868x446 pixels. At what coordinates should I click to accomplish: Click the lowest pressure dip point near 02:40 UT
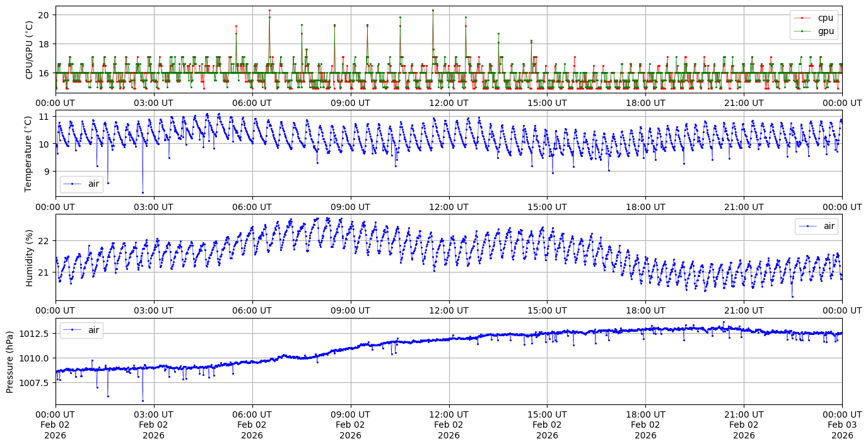point(143,401)
